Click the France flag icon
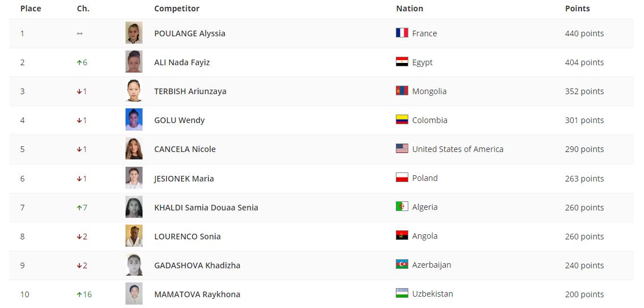 (402, 33)
